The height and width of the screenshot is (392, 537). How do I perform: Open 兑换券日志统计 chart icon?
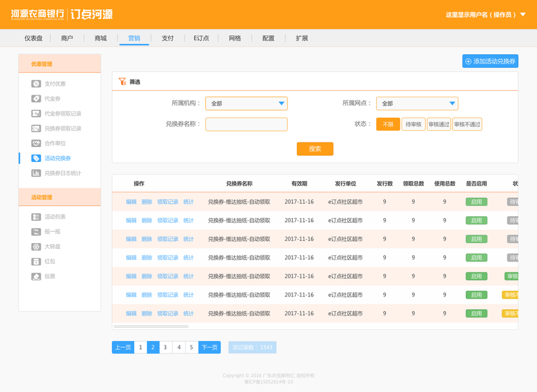click(36, 173)
